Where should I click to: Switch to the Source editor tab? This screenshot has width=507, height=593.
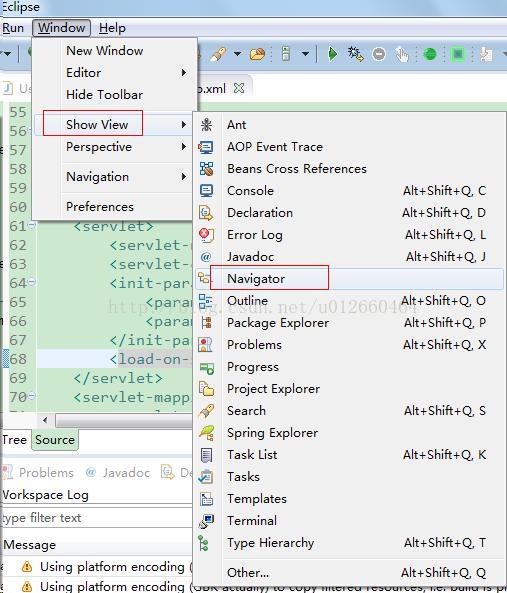[55, 440]
